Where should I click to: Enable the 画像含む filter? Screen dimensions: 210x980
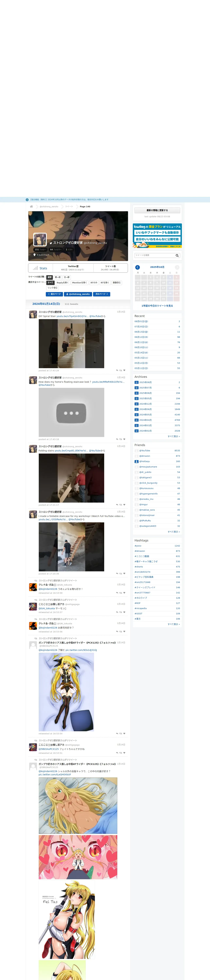point(117,283)
